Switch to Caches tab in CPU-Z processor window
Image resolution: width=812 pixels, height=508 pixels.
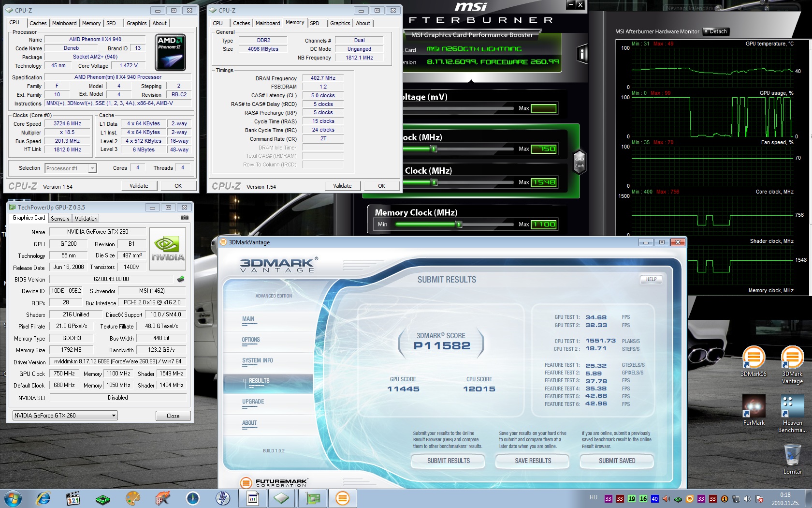click(38, 23)
